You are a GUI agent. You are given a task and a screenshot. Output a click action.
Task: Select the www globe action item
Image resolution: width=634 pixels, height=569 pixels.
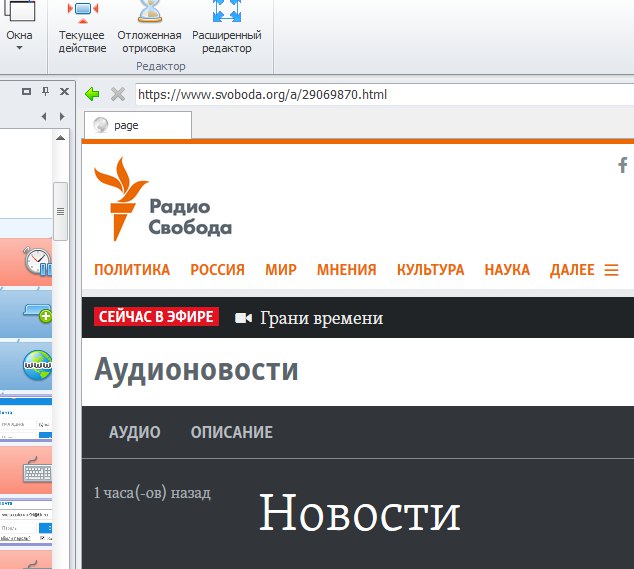click(x=26, y=366)
